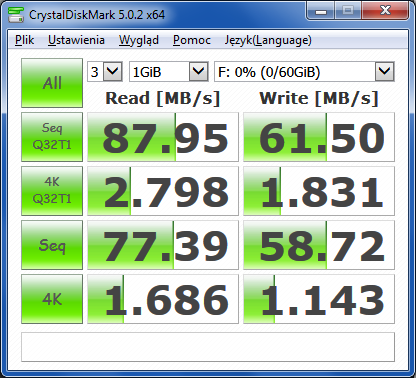416x378 pixels.
Task: Open the Pomoc menu
Action: (192, 40)
